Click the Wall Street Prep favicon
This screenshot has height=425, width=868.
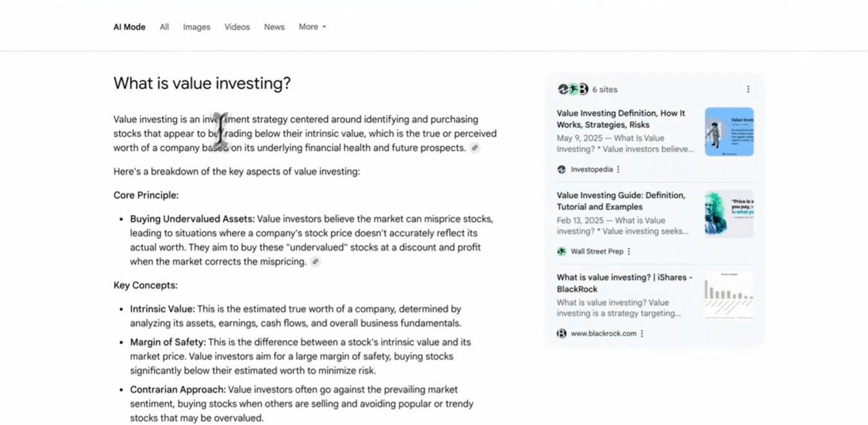point(562,251)
